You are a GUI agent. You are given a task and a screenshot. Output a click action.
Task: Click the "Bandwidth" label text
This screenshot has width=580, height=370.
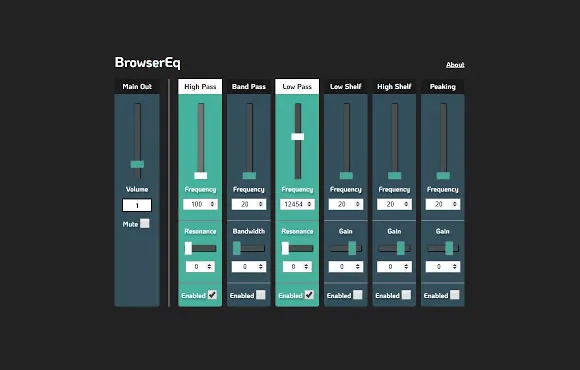pyautogui.click(x=249, y=231)
